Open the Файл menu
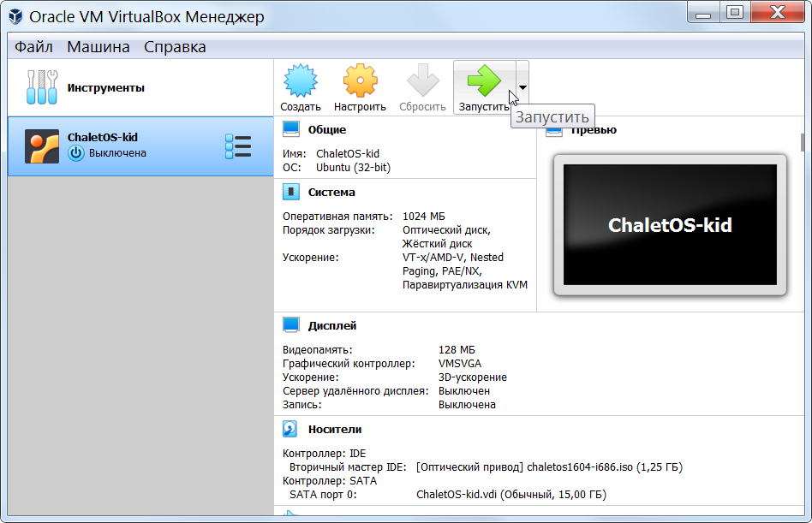Image resolution: width=812 pixels, height=523 pixels. [x=33, y=47]
